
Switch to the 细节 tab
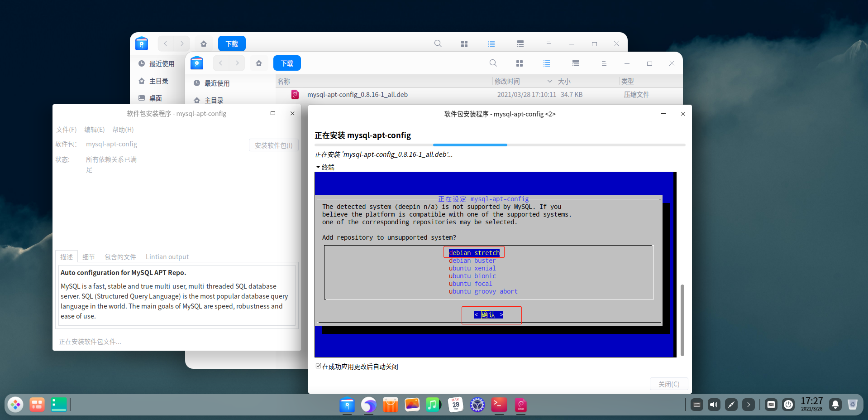point(89,257)
